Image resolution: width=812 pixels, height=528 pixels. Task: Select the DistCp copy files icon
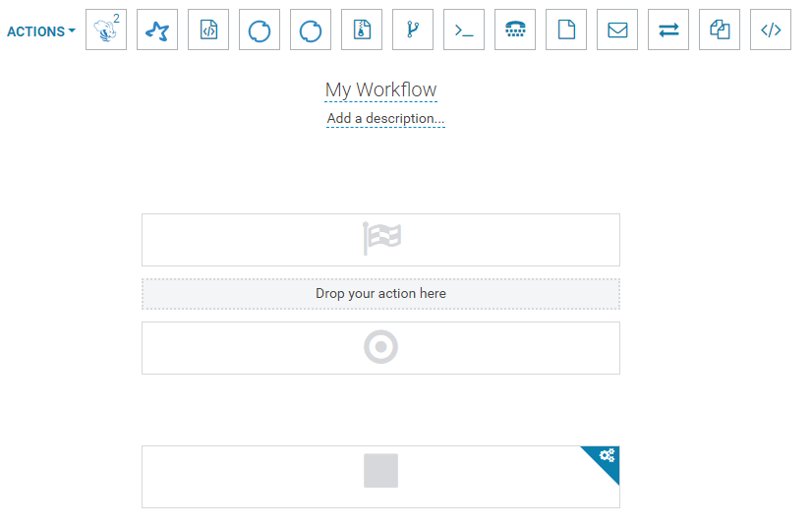pyautogui.click(x=720, y=29)
